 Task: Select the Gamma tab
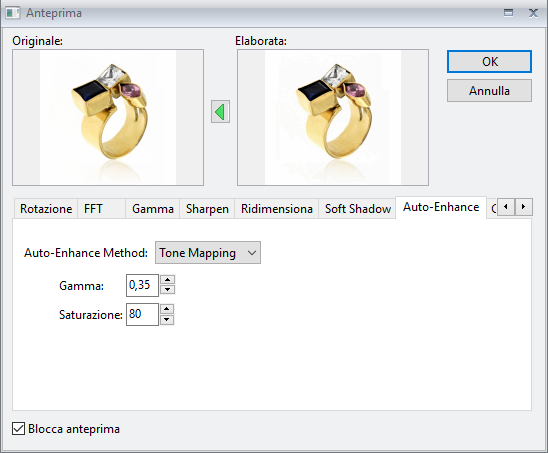(153, 209)
